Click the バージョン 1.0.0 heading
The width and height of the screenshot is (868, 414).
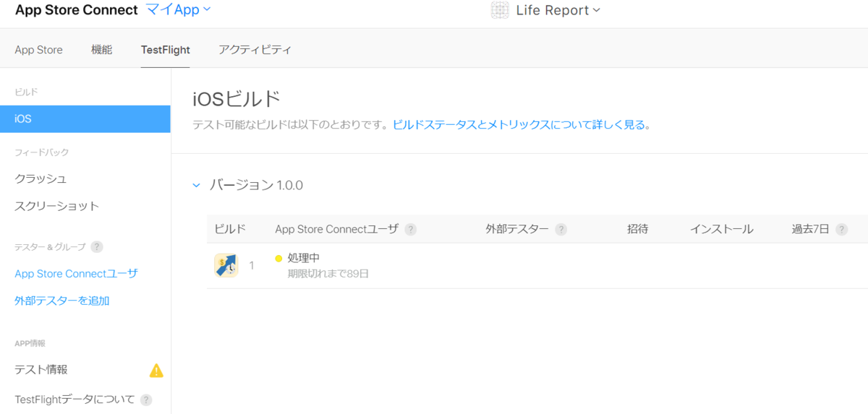pos(256,185)
